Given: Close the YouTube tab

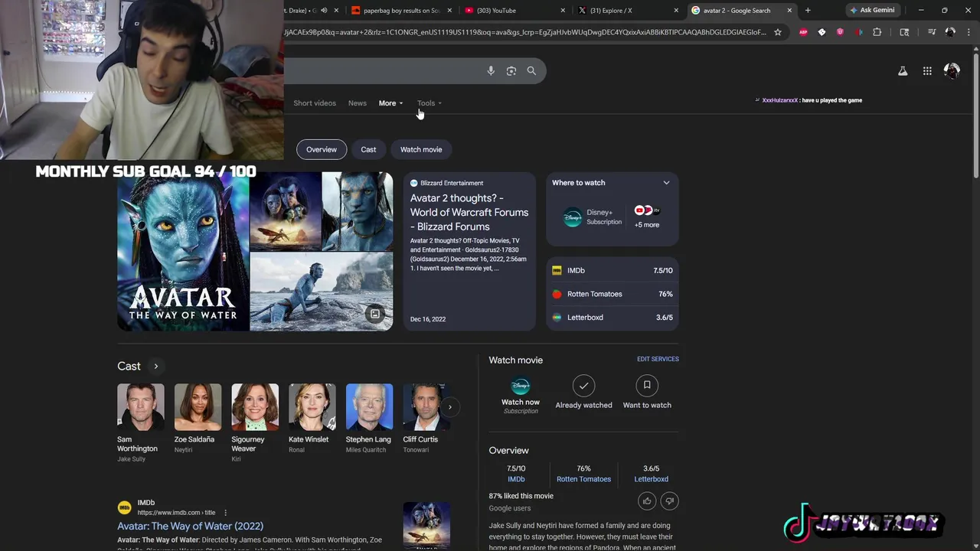Looking at the screenshot, I should [563, 11].
